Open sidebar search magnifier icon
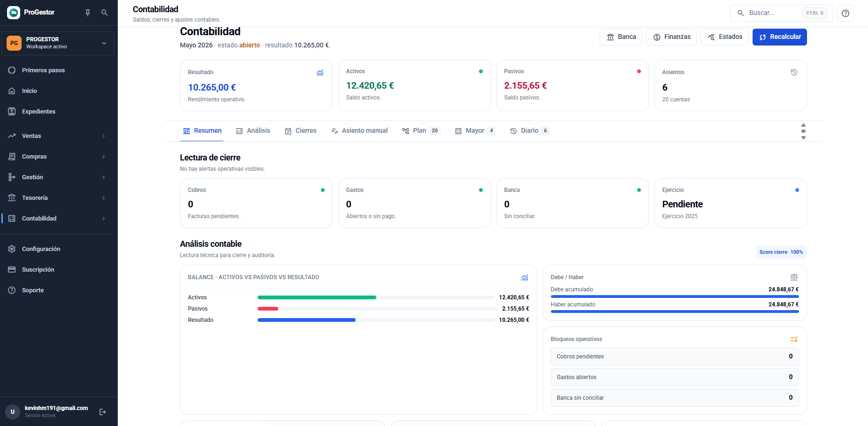Viewport: 868px width, 426px height. tap(105, 13)
